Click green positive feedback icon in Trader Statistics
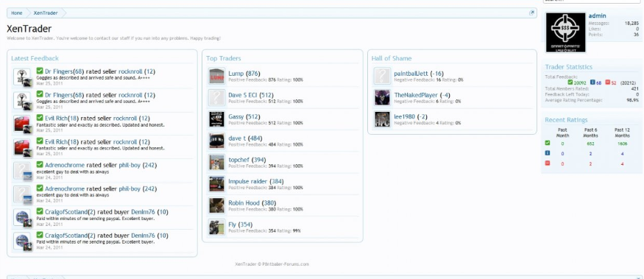The image size is (644, 279). coord(570,82)
